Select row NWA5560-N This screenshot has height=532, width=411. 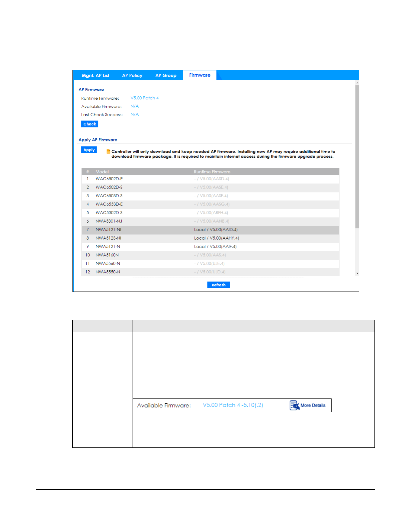(210, 263)
